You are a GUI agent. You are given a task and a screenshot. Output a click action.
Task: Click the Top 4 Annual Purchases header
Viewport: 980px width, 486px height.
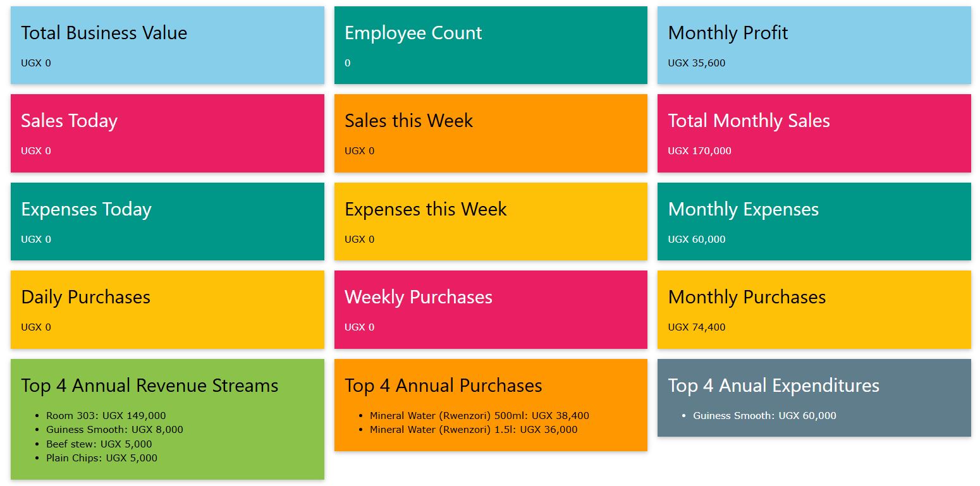443,386
